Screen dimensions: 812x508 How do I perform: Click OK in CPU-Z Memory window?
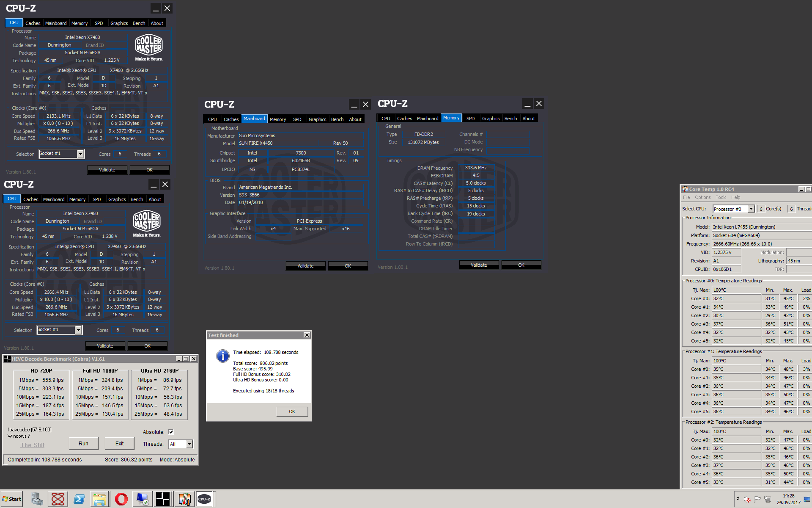point(521,265)
